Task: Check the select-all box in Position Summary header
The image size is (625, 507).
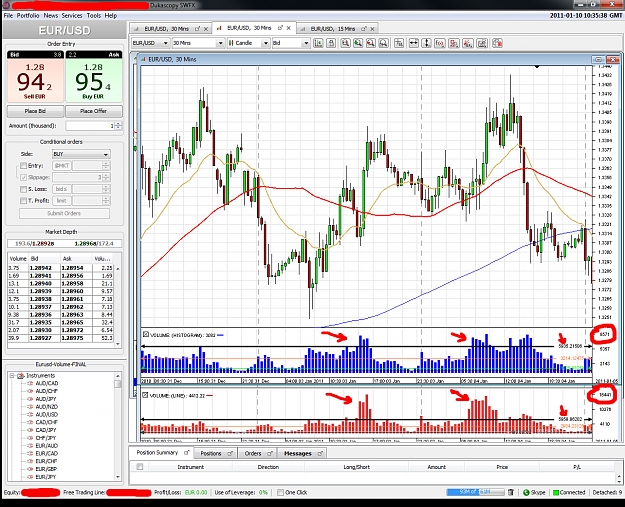Action: (x=140, y=466)
